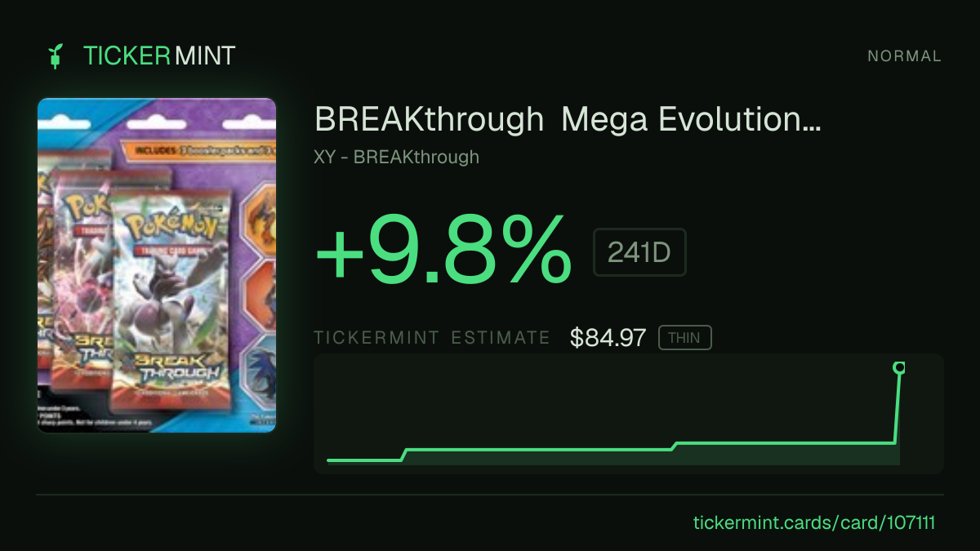Click the Pokémon logo on front booster pack
980x551 pixels.
(168, 225)
